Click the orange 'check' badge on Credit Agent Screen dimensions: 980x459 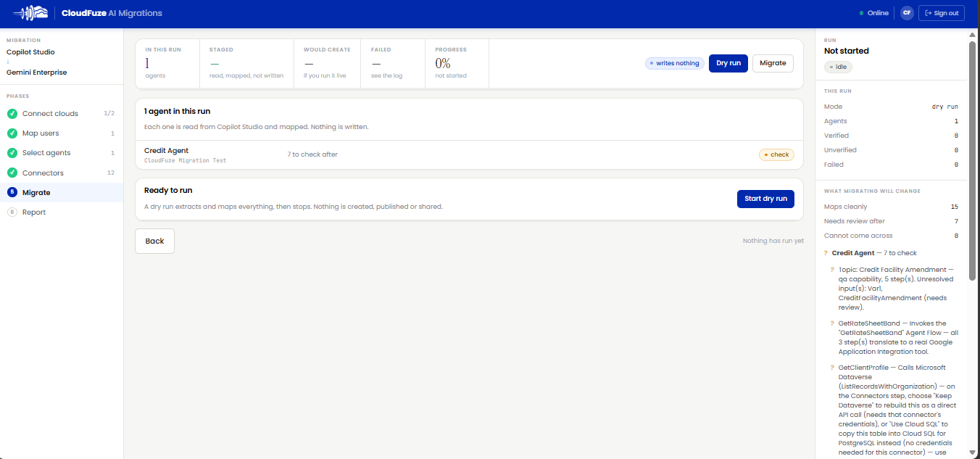[x=776, y=154]
